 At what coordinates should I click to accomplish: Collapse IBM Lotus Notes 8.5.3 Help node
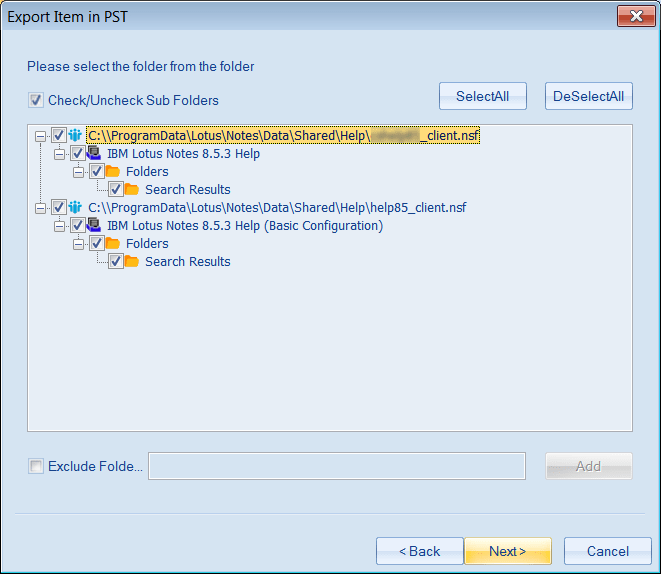point(59,154)
